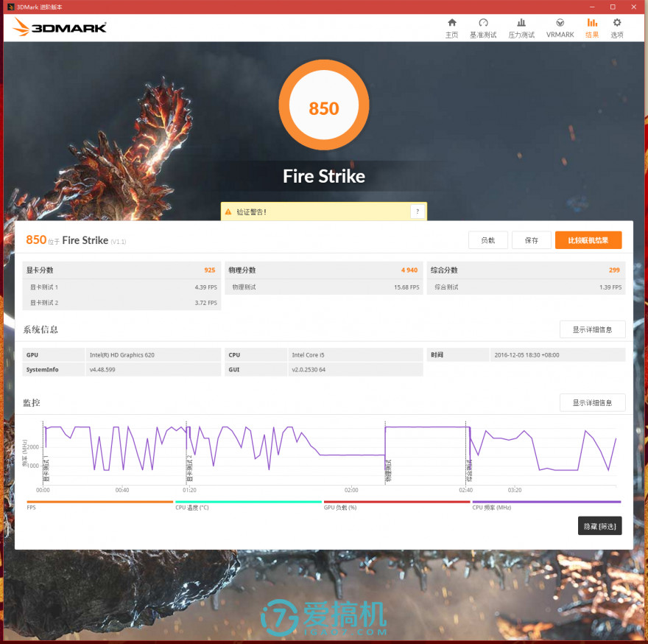Open the 选项 options gear icon
This screenshot has height=644, width=648.
[617, 23]
